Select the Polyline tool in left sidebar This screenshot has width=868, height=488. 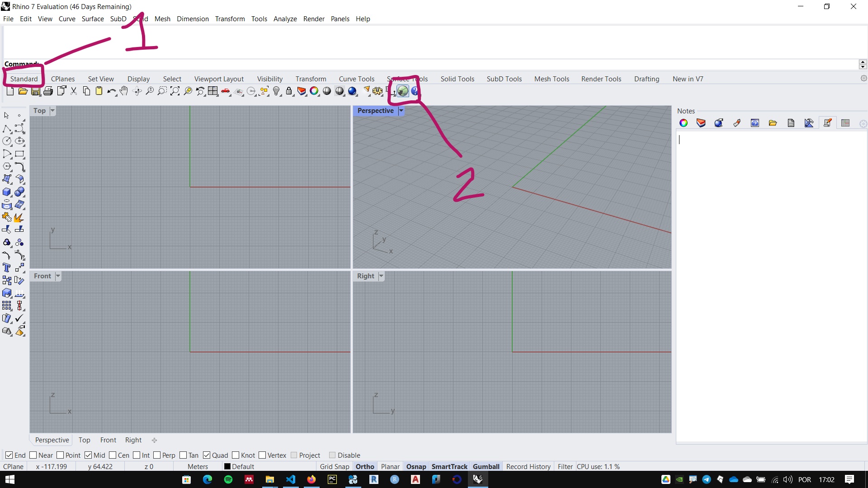point(7,129)
